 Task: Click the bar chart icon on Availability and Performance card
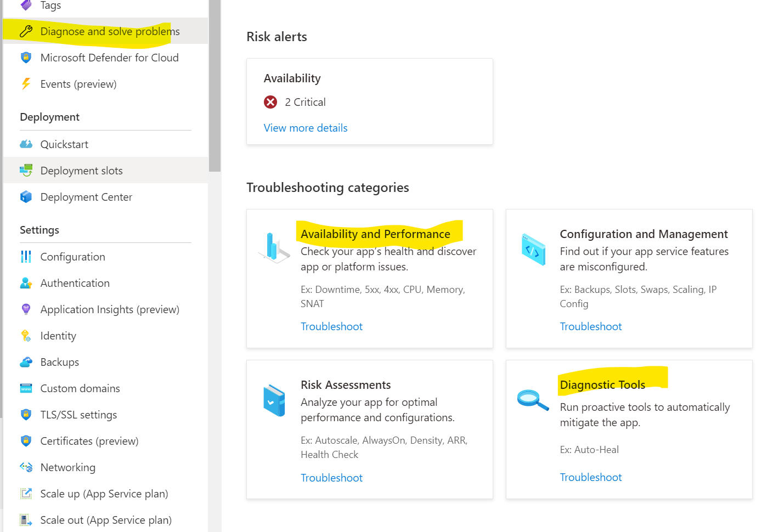[x=274, y=247]
